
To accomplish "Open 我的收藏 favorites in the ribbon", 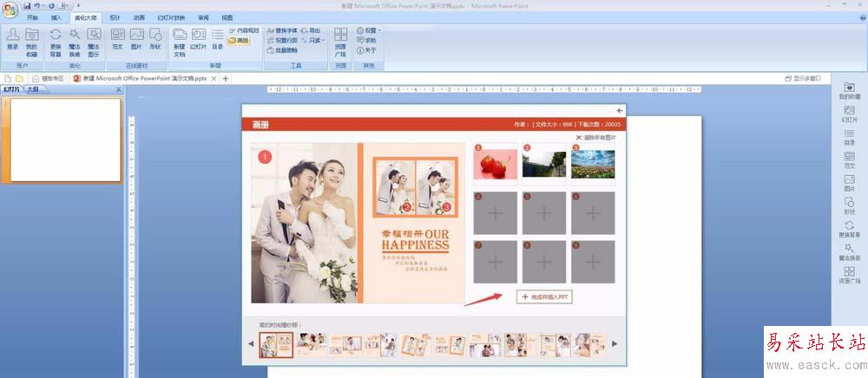I will point(31,42).
